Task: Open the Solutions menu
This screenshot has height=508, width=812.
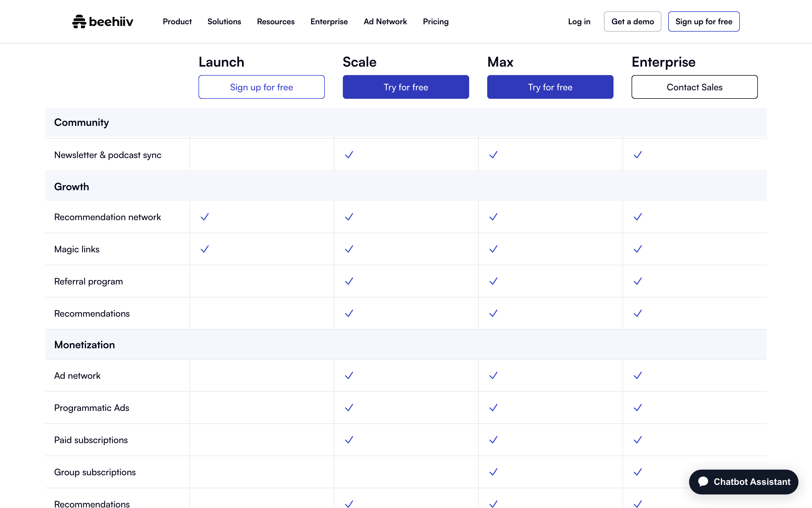Action: click(x=224, y=21)
